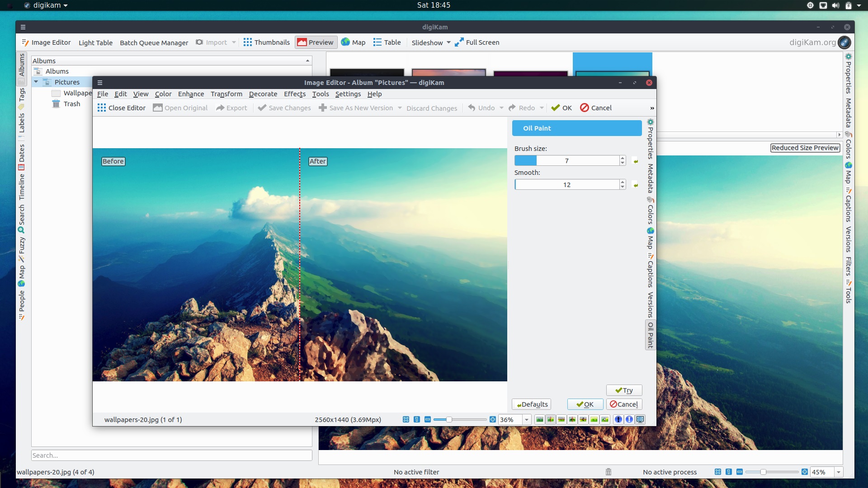Viewport: 868px width, 488px height.
Task: Open the Slideshow dropdown
Action: pos(430,42)
